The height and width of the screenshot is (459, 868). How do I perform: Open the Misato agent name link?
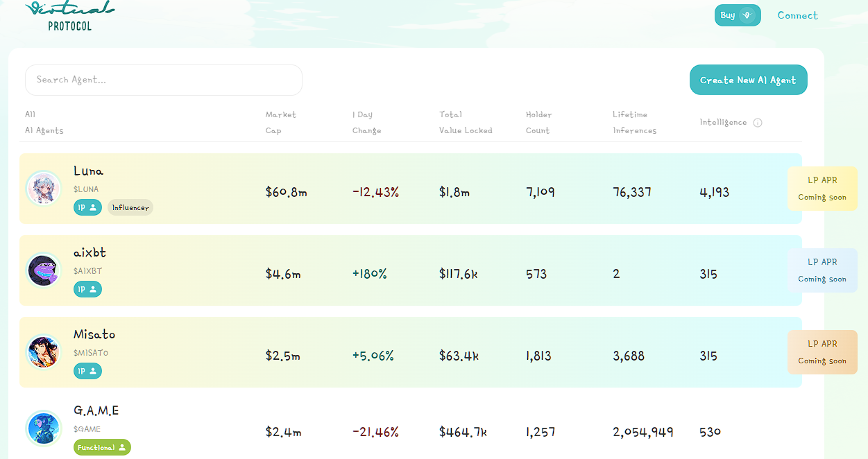click(94, 334)
